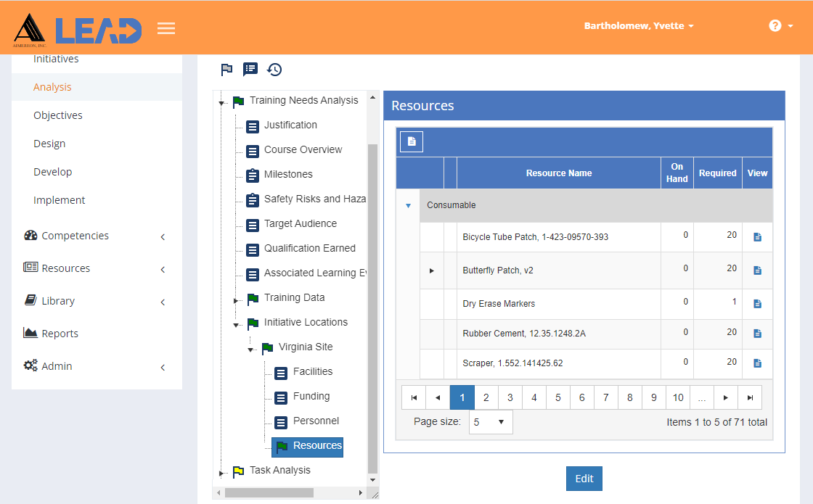
Task: Expand the Butterfly Patch row
Action: [x=431, y=270]
